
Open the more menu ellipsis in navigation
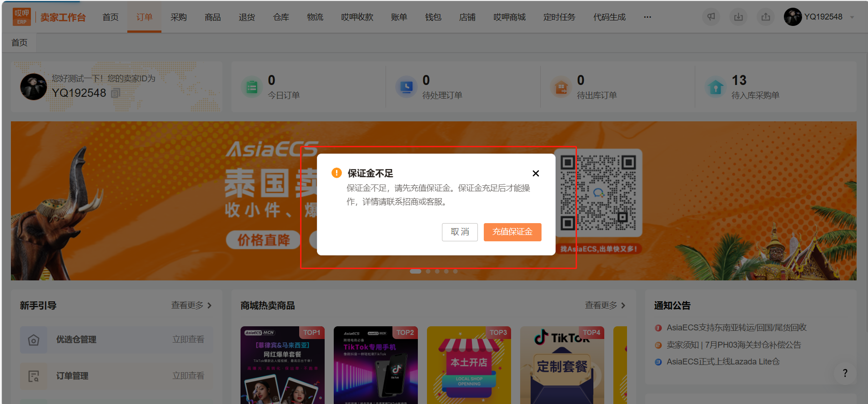647,17
